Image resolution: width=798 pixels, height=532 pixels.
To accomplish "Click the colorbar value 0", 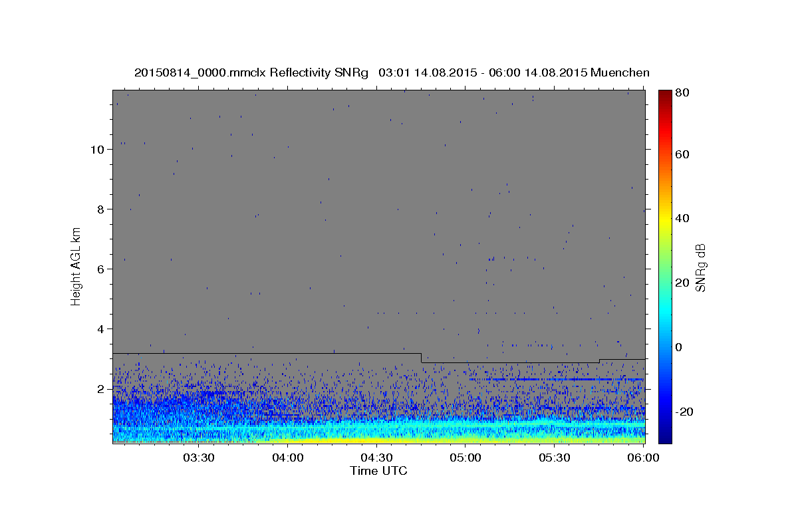I will pos(679,346).
